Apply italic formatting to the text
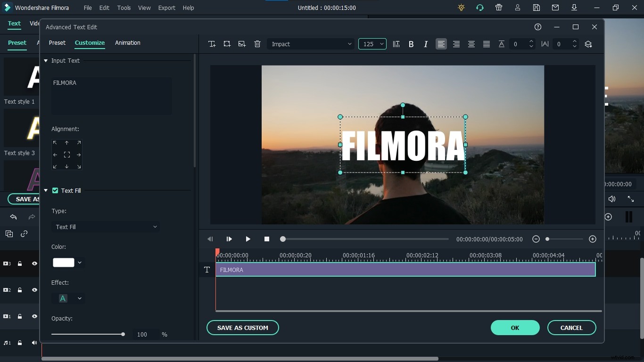Viewport: 644px width, 362px height. click(x=426, y=44)
